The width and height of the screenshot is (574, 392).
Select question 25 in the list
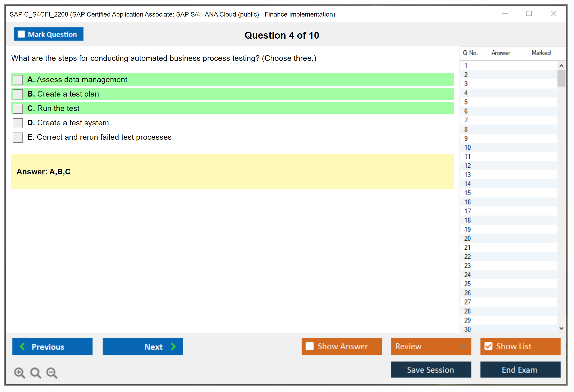coord(467,284)
